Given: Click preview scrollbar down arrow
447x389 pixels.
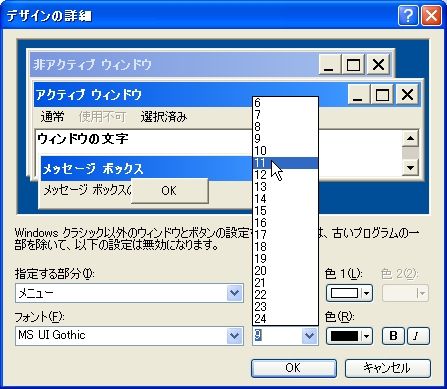Looking at the screenshot, I should 410,168.
